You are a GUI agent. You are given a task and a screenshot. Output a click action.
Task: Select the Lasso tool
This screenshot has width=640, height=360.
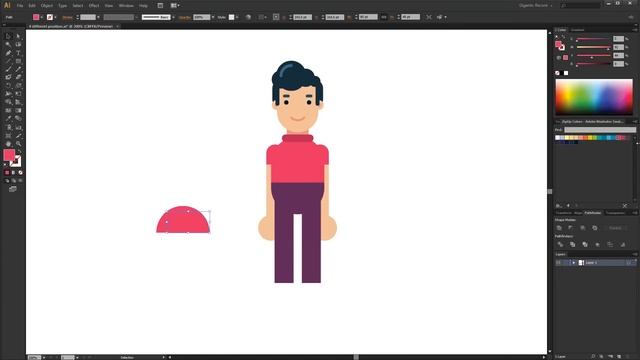[x=18, y=44]
